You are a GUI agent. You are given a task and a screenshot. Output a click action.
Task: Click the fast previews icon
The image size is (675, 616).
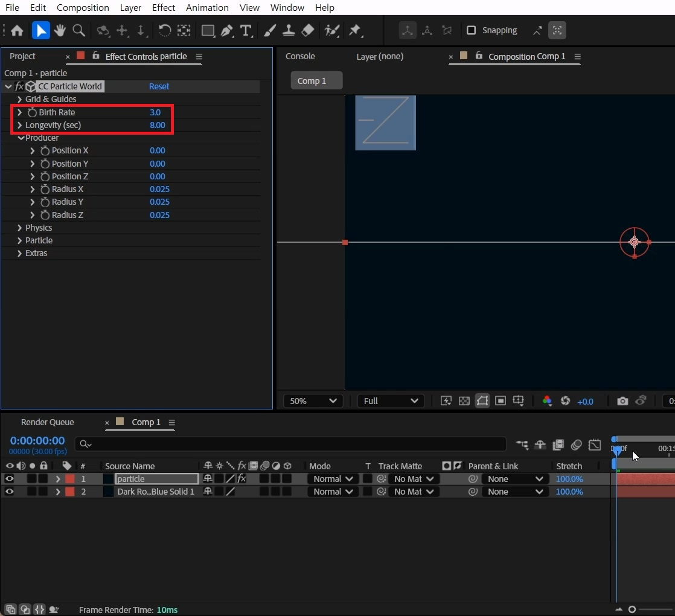pyautogui.click(x=446, y=401)
